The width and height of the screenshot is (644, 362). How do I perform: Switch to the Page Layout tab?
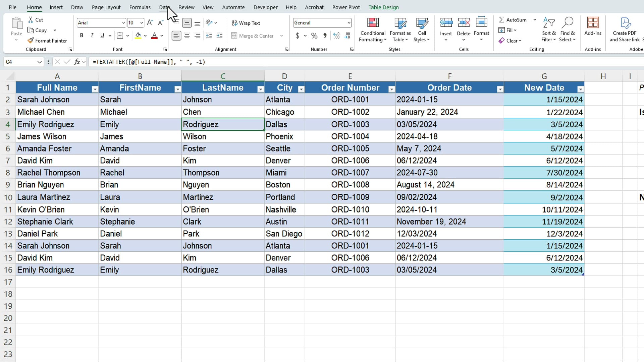tap(106, 7)
